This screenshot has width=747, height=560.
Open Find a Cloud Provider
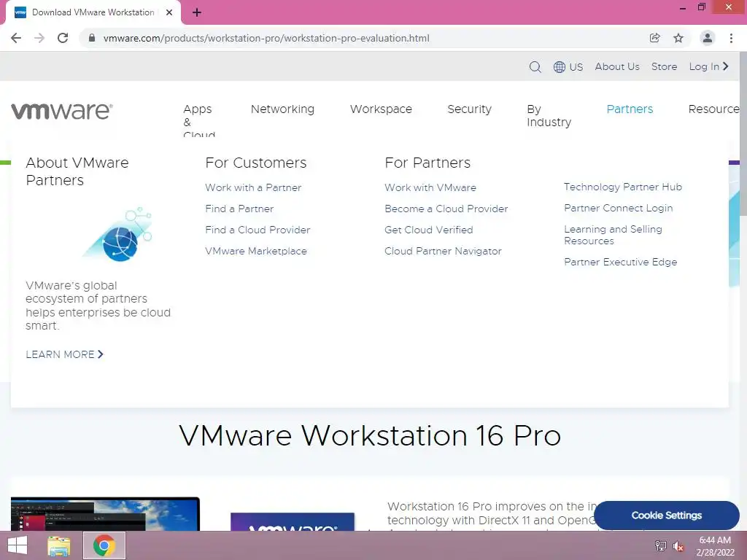click(258, 230)
